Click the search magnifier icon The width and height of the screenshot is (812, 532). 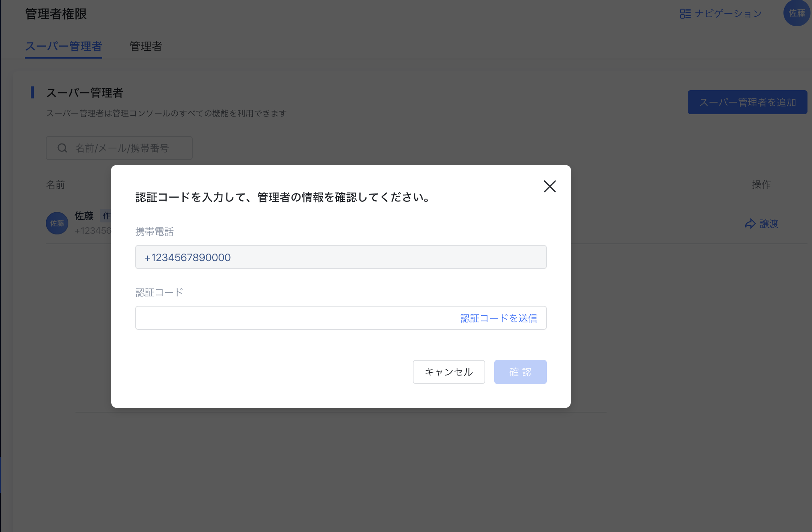point(62,148)
